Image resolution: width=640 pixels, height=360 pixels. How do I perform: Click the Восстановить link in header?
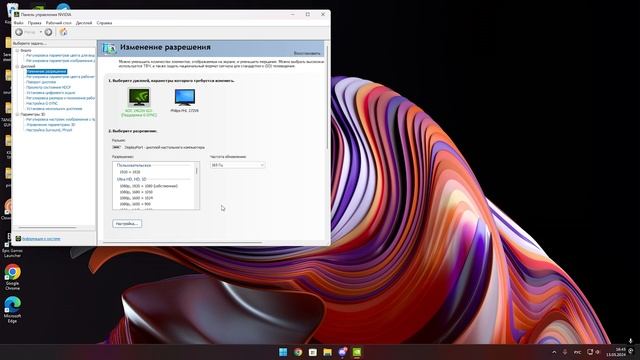307,53
